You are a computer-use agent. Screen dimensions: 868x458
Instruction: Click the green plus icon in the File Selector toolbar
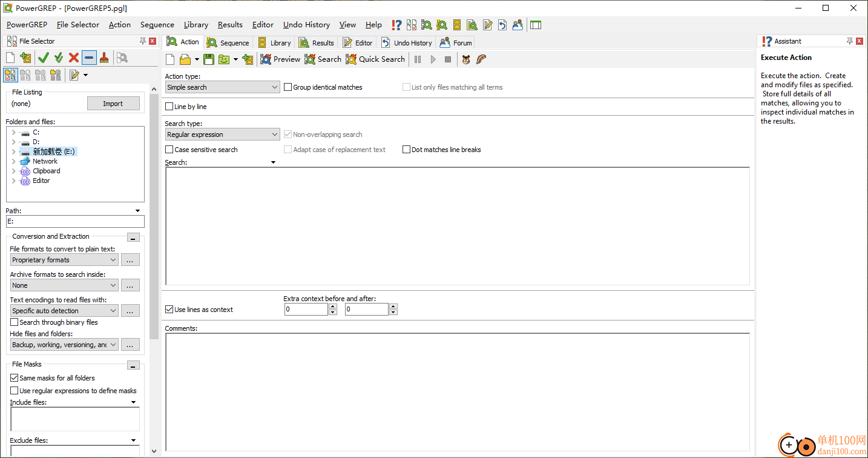pos(25,58)
